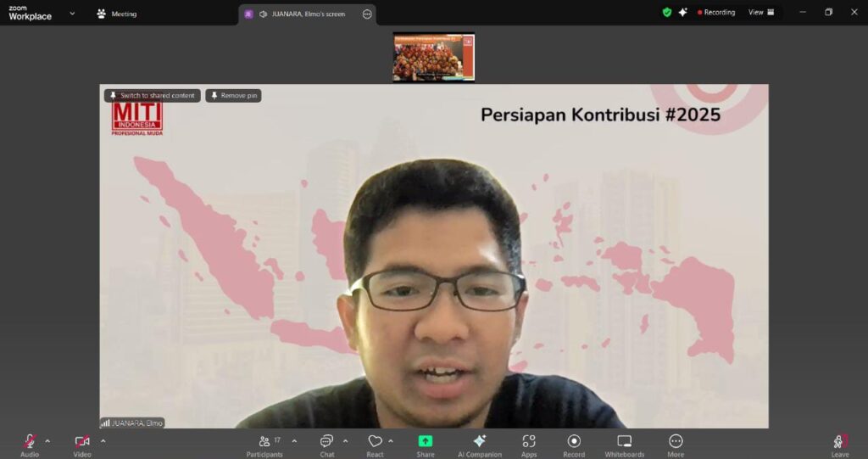The height and width of the screenshot is (459, 868).
Task: Click the green Share screen icon
Action: (426, 441)
